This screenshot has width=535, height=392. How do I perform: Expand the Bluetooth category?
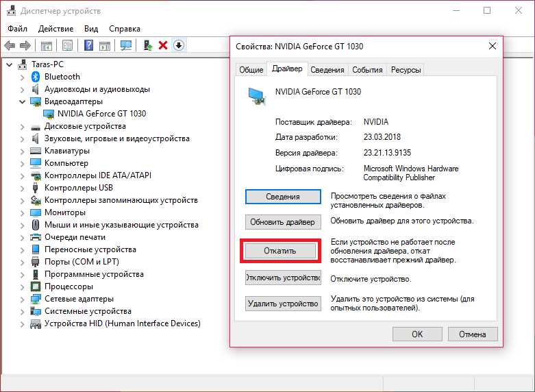click(23, 77)
